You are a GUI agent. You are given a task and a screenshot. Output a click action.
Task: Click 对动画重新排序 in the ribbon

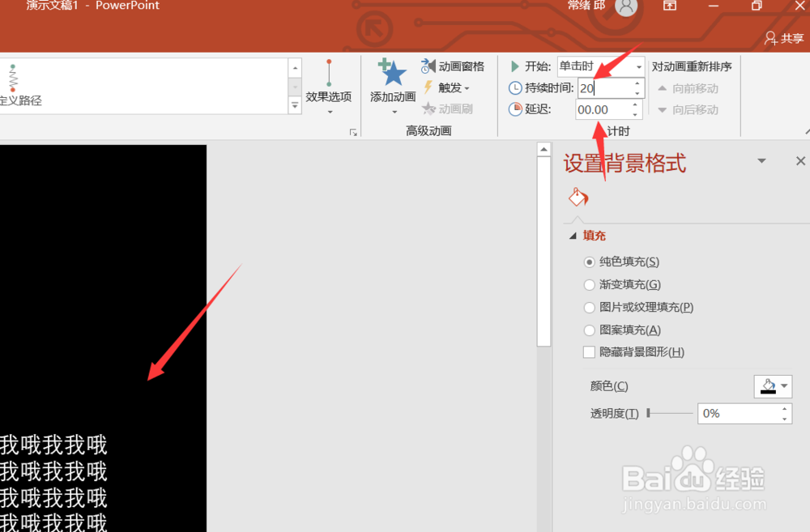692,66
